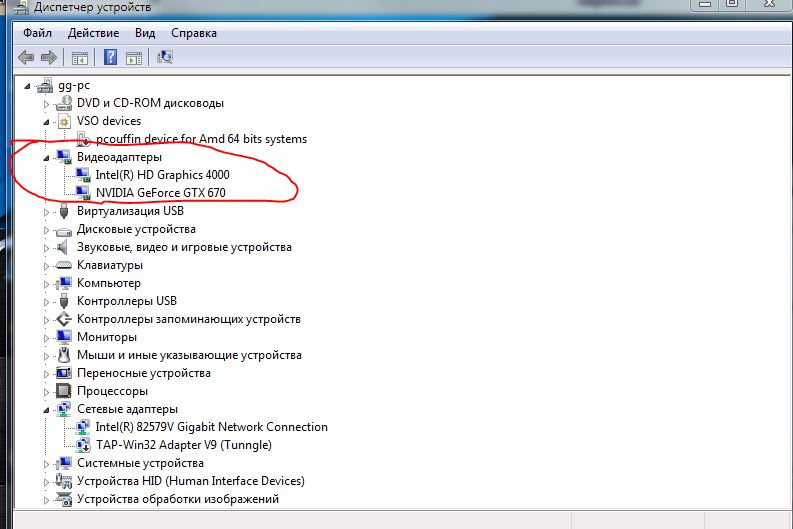Expand the Мониторы category
The image size is (793, 529).
(46, 337)
